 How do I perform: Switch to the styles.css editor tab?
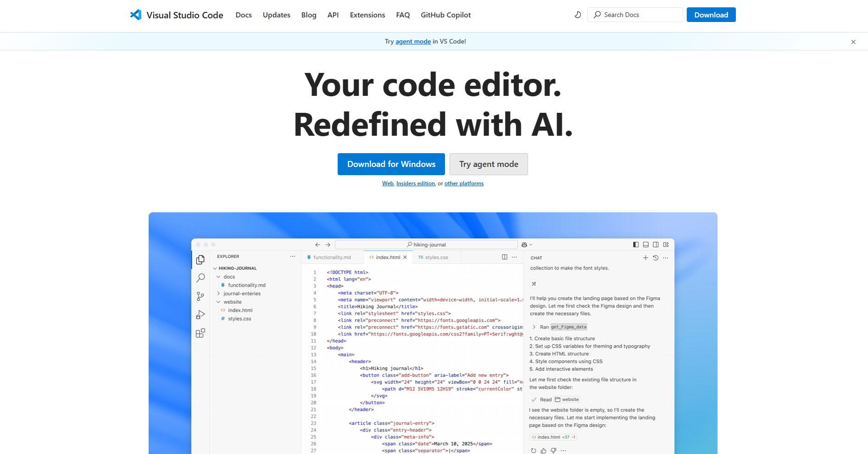[x=436, y=257]
